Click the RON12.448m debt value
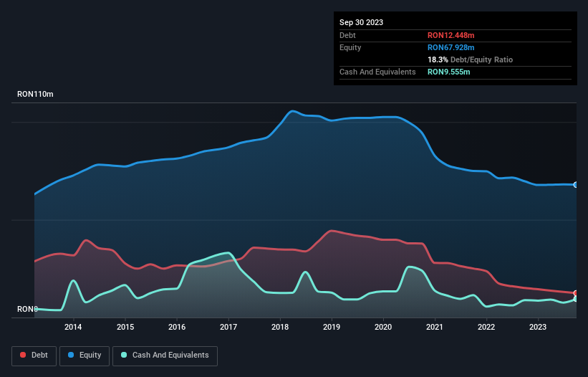588x377 pixels. [450, 35]
